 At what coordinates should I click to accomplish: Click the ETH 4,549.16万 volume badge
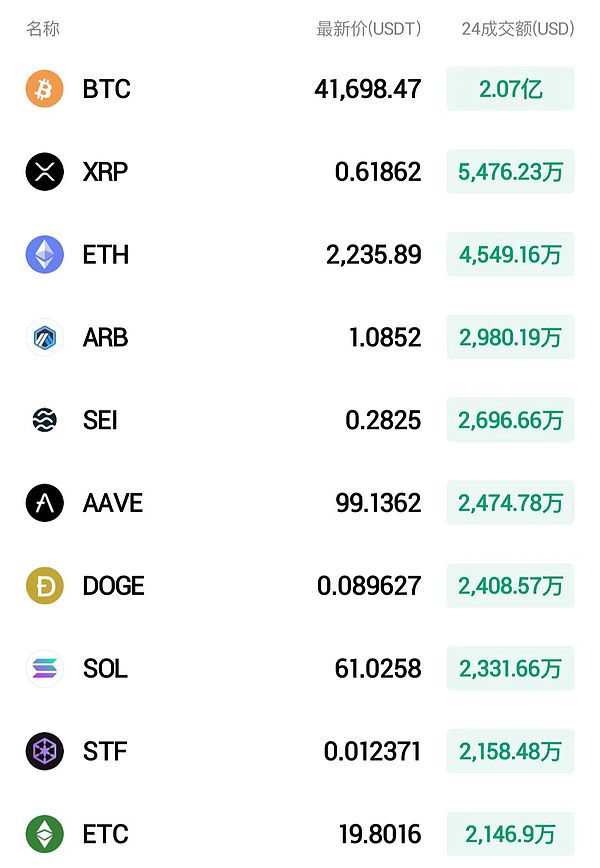tap(510, 255)
